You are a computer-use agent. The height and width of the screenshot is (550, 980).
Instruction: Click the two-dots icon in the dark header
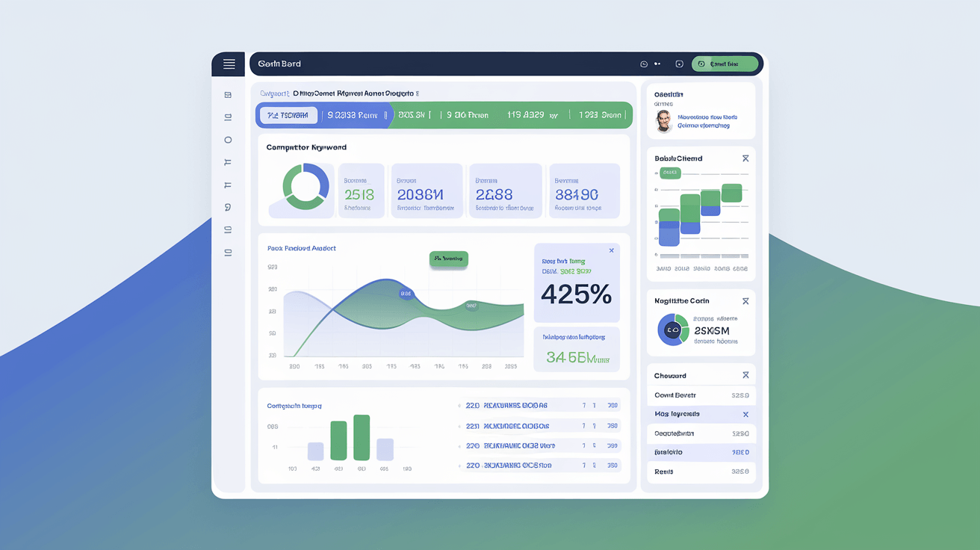point(657,64)
